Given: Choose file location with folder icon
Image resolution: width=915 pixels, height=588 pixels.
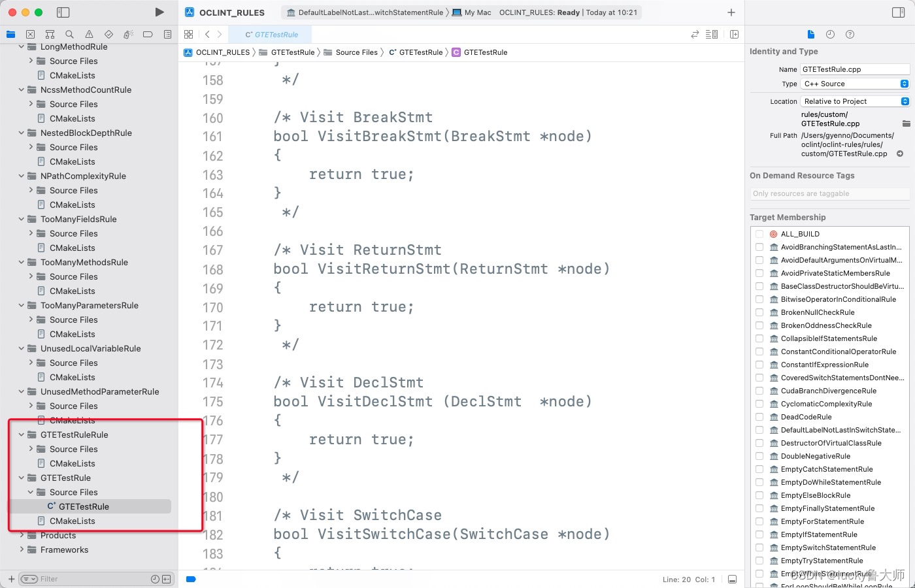Looking at the screenshot, I should (x=906, y=123).
